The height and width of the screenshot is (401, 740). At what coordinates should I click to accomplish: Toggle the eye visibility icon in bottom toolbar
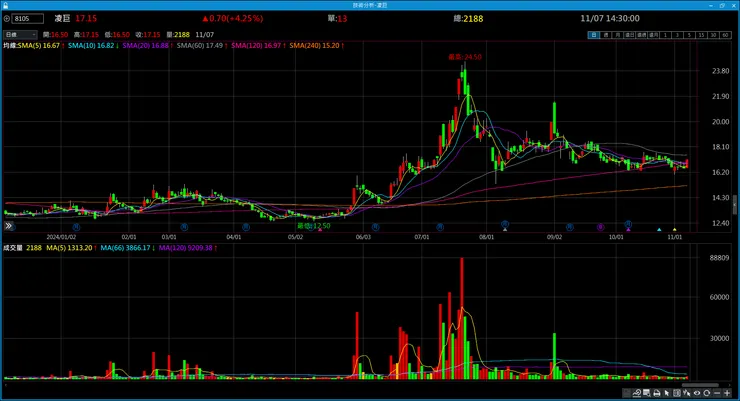697,393
